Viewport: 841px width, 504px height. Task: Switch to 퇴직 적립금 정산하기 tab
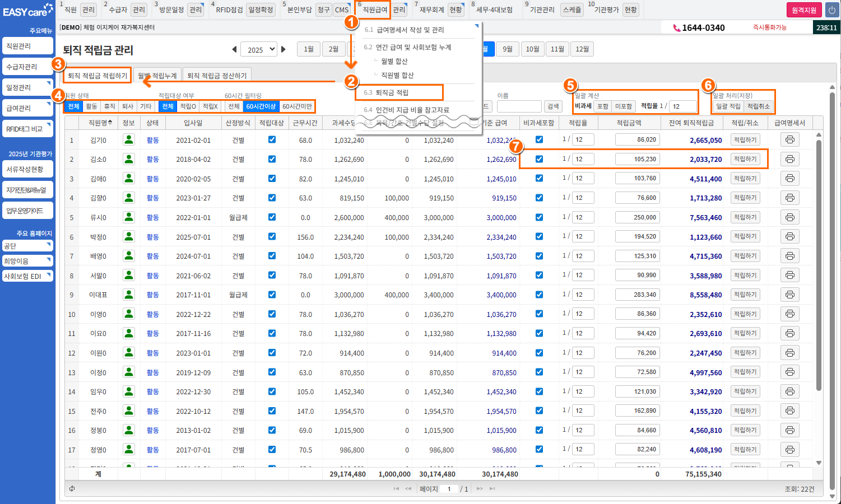coord(217,76)
